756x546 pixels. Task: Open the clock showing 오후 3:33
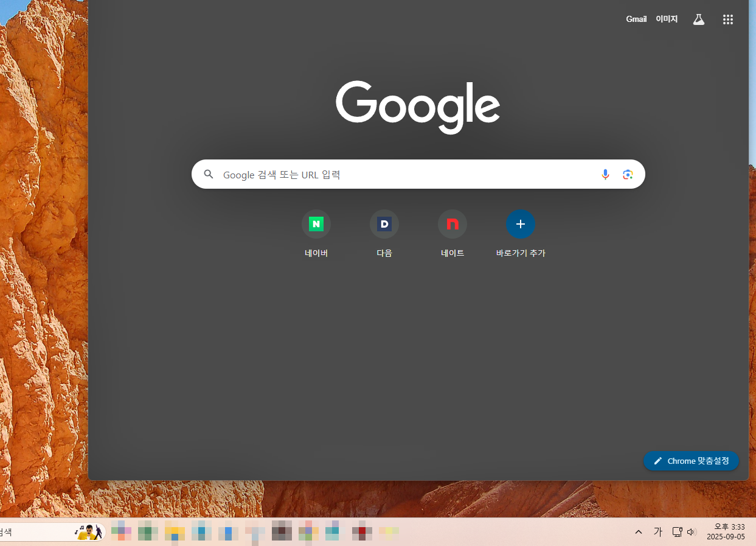[729, 527]
